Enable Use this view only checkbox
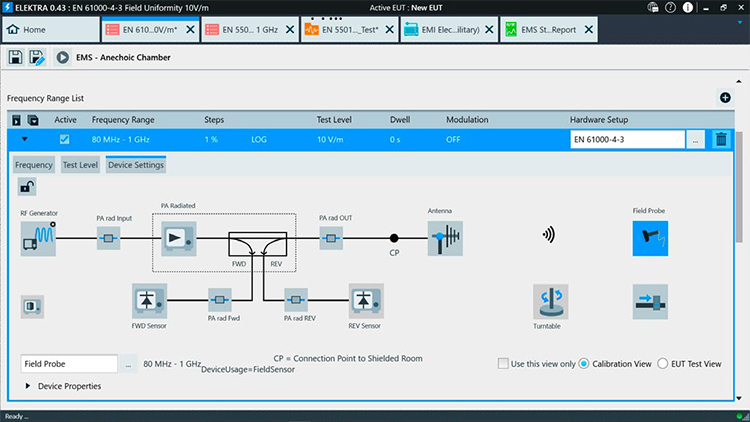The height and width of the screenshot is (422, 750). [x=504, y=364]
